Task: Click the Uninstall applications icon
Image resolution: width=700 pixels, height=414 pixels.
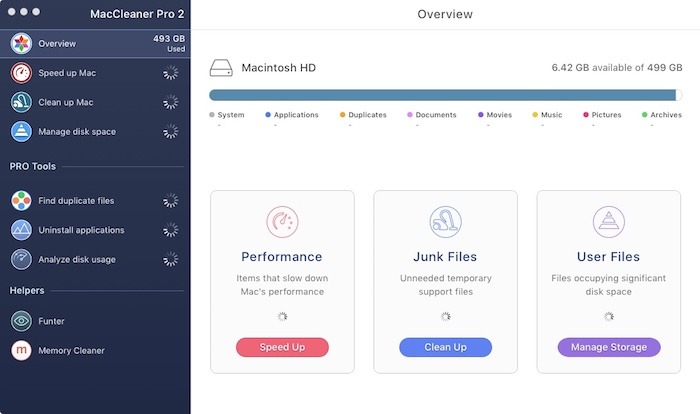Action: 21,230
